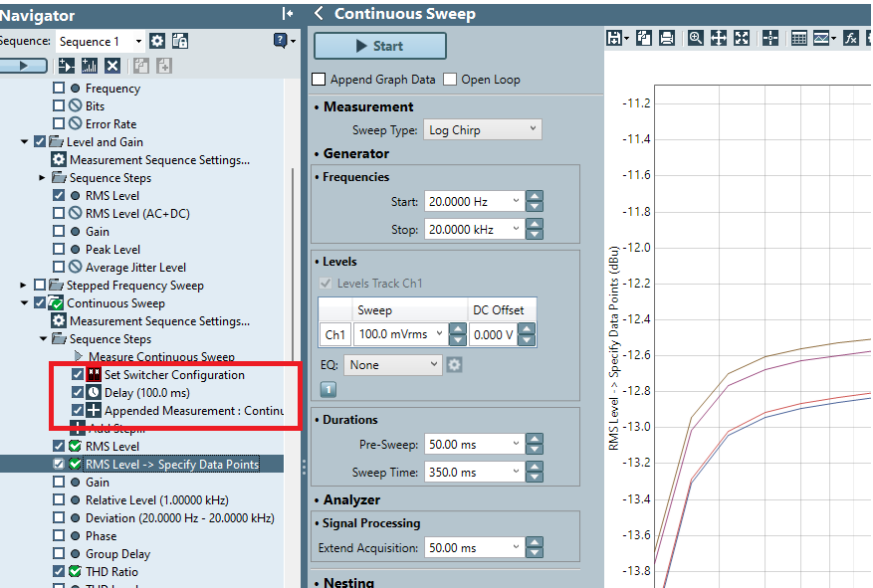Click the save graph data floppy icon
This screenshot has height=588, width=873.
pos(614,38)
